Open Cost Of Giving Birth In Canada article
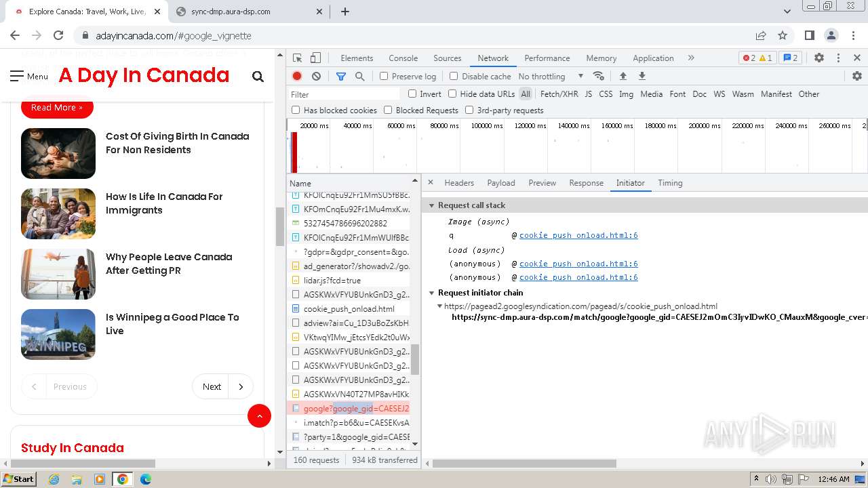 (x=178, y=143)
